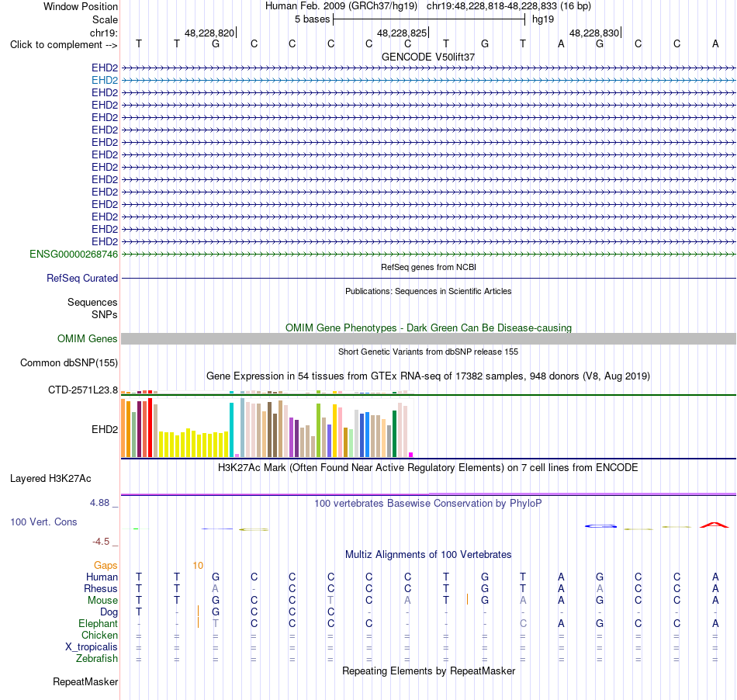Click the RefSeq Curated intron line
737x700 pixels.
point(429,279)
